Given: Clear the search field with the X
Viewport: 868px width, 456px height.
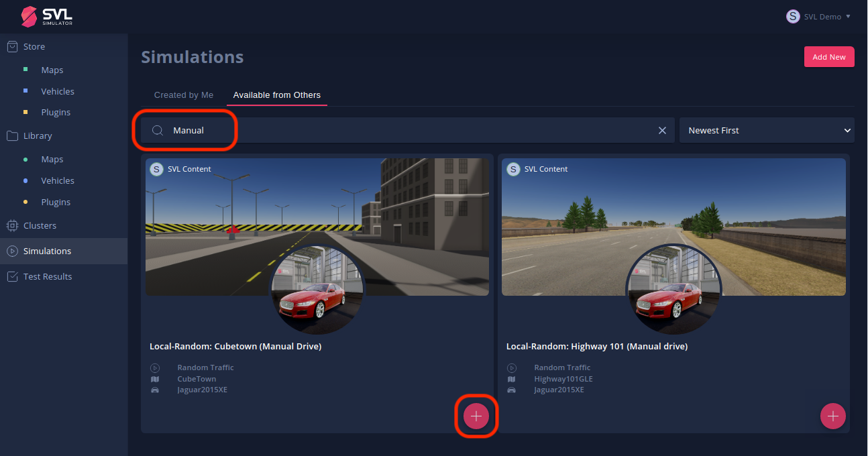Looking at the screenshot, I should click(x=662, y=130).
